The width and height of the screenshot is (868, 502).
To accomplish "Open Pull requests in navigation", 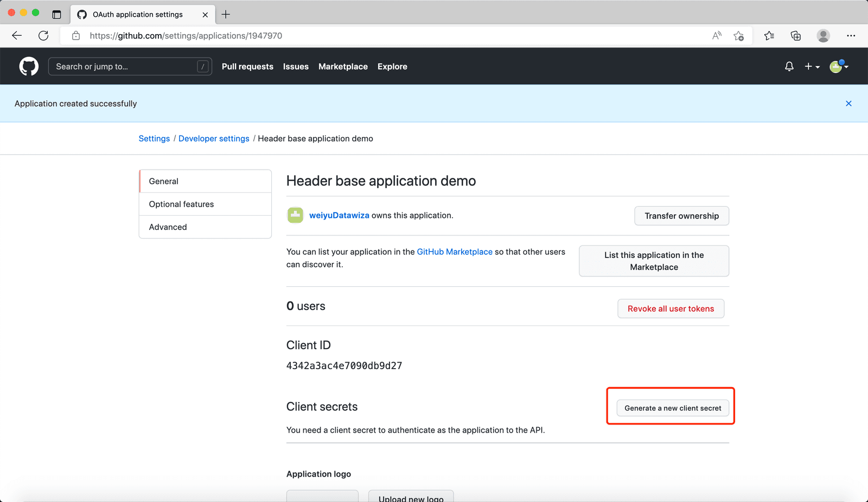I will click(247, 67).
